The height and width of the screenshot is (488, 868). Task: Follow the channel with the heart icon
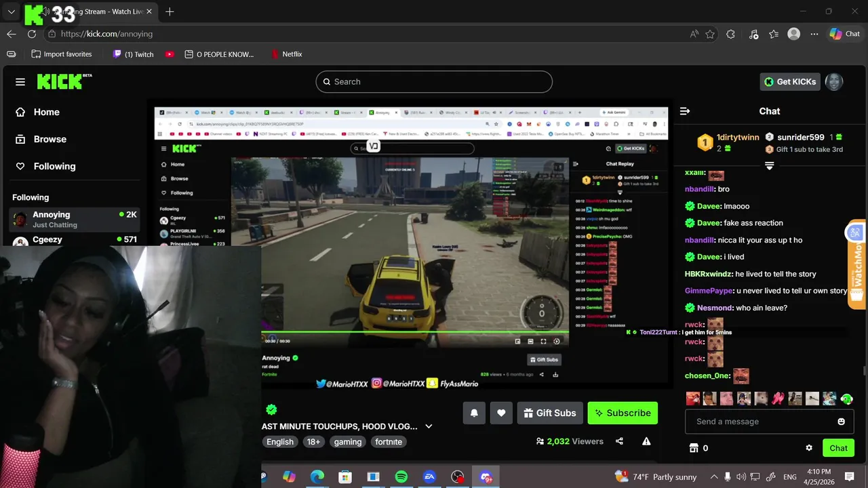(x=501, y=413)
